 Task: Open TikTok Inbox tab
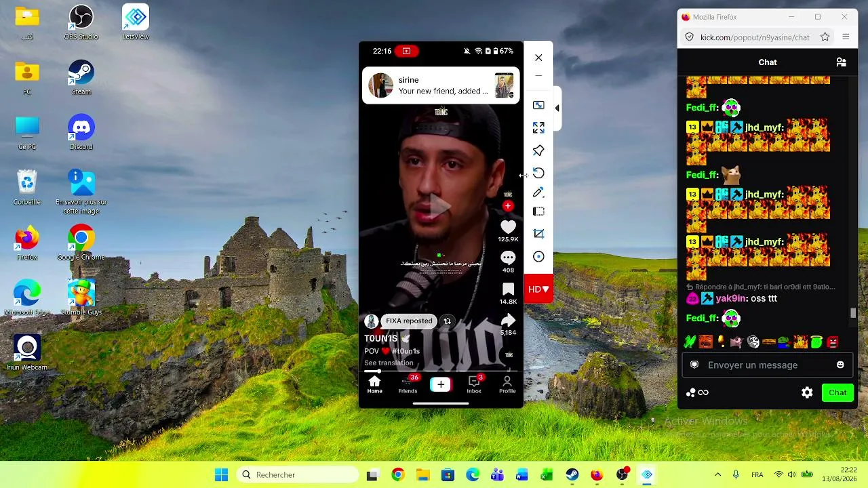point(474,384)
